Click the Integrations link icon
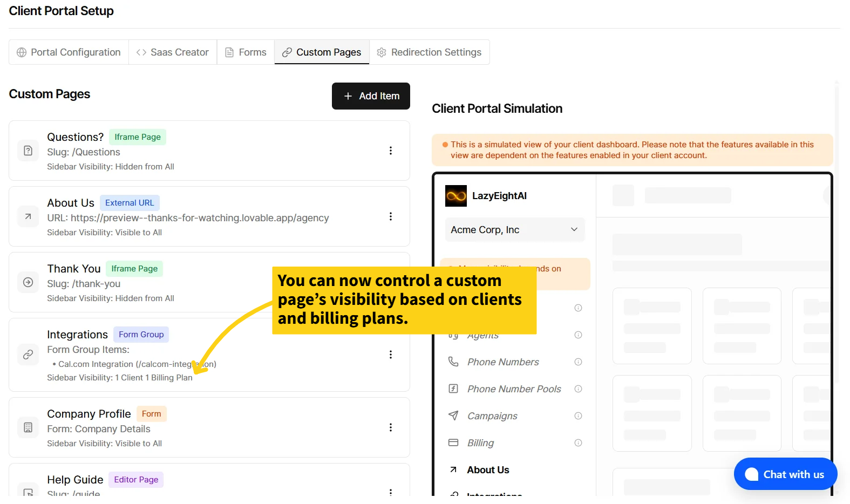 point(28,355)
